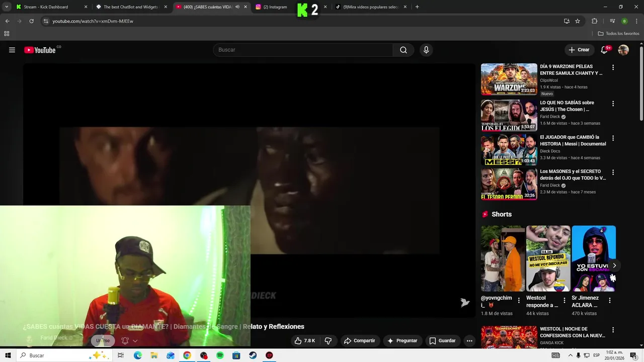Open LOS ELEGIDOS thumbnail video

509,115
